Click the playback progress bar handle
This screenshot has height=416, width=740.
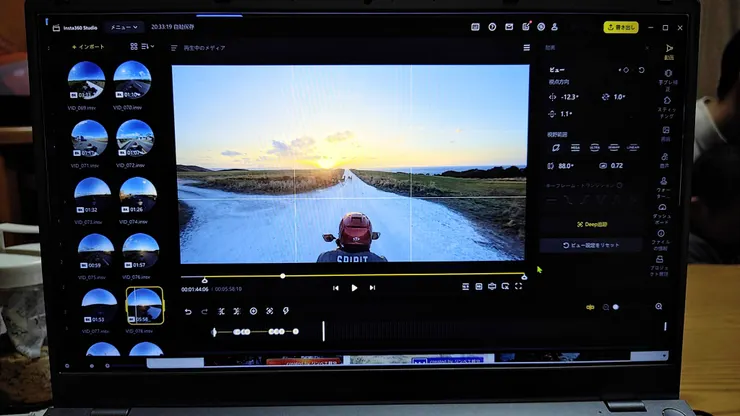pyautogui.click(x=283, y=276)
